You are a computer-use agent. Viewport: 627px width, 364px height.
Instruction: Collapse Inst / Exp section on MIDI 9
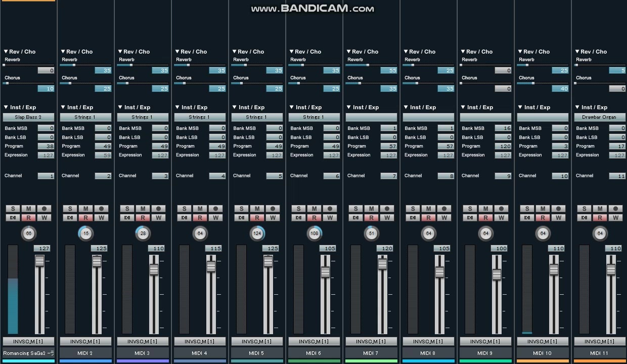[x=463, y=107]
